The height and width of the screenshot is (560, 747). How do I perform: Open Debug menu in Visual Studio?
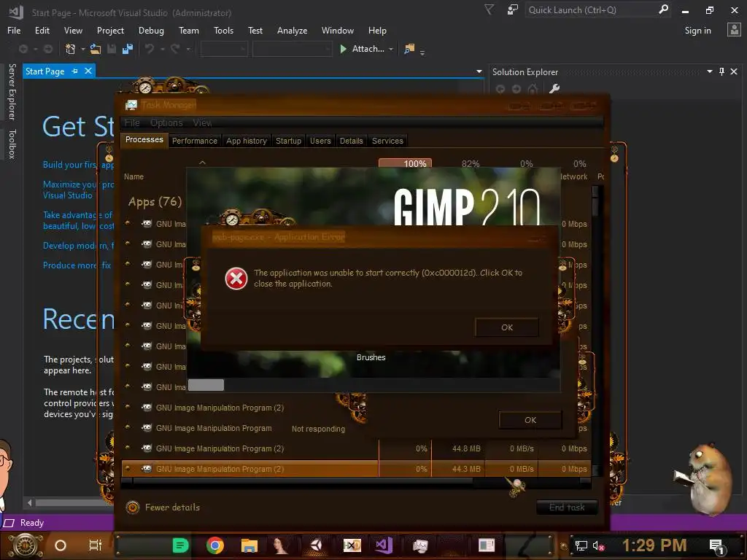click(x=151, y=31)
